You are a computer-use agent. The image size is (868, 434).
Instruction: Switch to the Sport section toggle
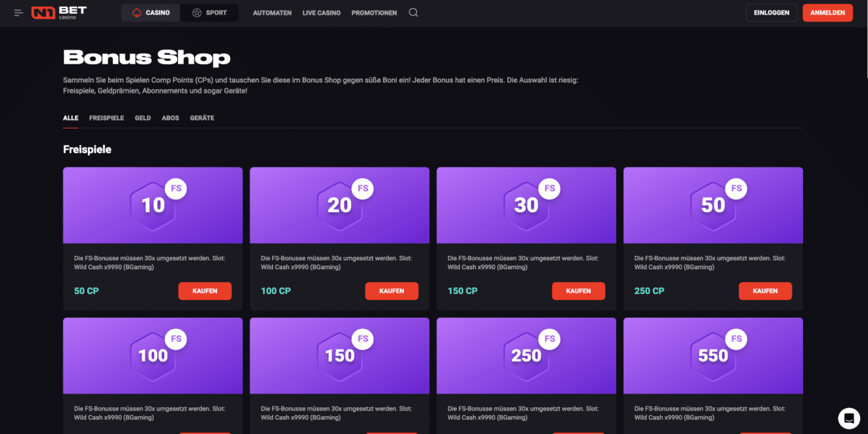pyautogui.click(x=209, y=13)
